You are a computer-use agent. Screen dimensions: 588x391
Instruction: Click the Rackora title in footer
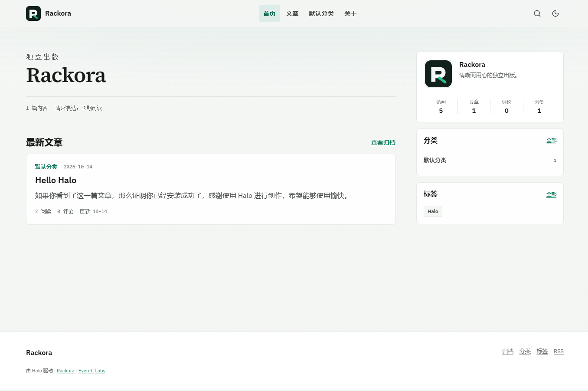pyautogui.click(x=39, y=353)
